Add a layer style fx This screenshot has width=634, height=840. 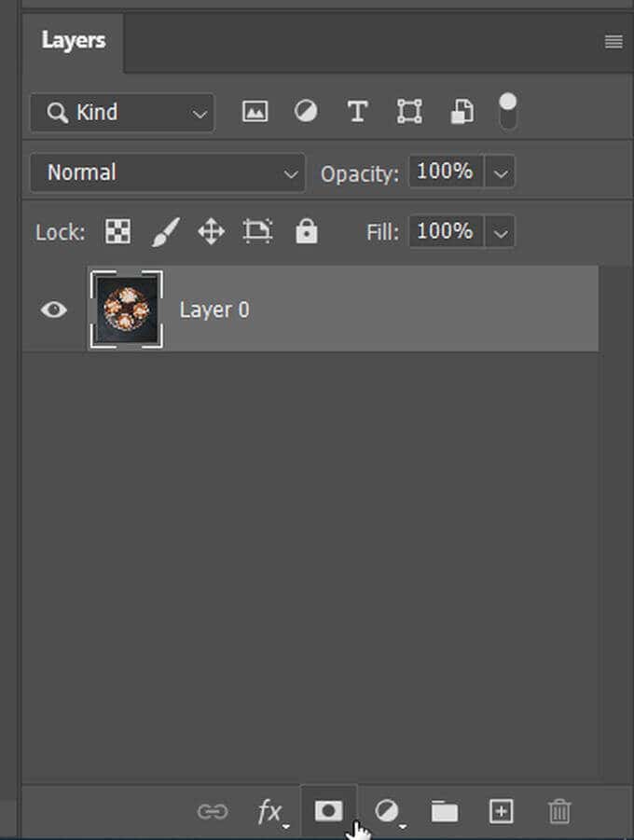coord(271,813)
